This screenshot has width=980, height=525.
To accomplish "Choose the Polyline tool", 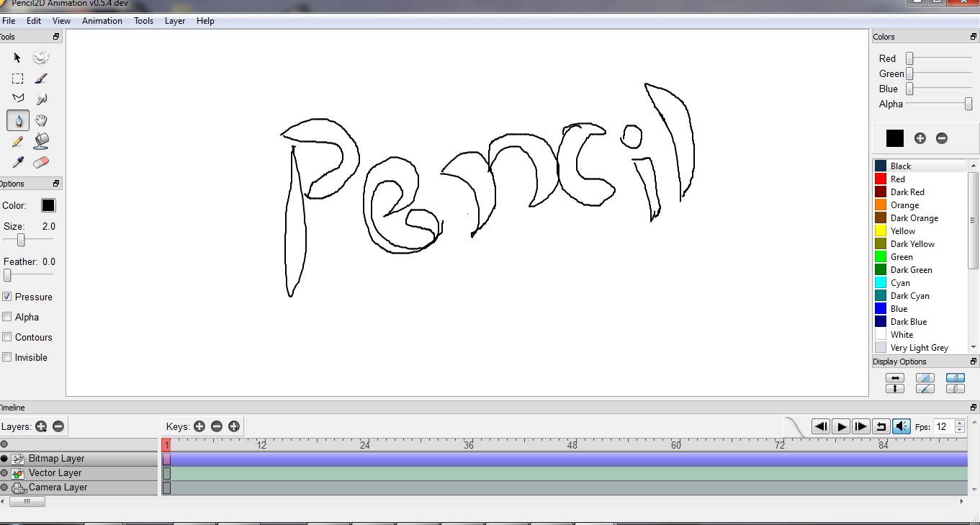I will click(x=18, y=99).
